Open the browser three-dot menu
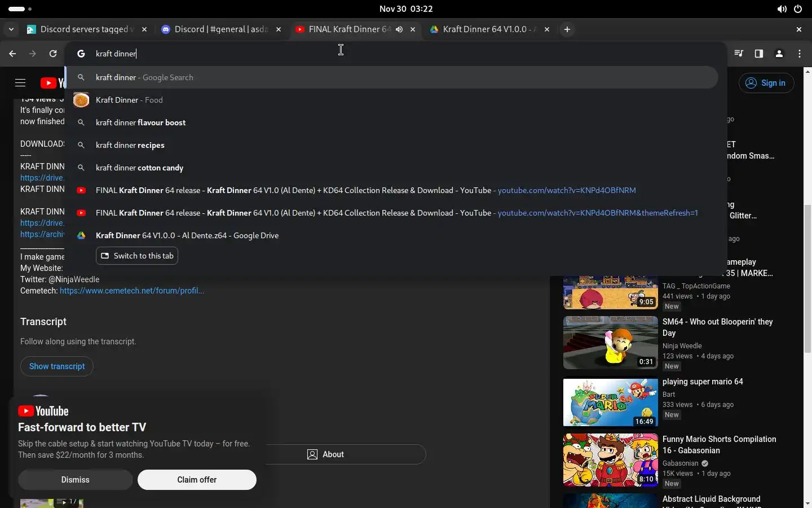The width and height of the screenshot is (812, 508). 800,54
